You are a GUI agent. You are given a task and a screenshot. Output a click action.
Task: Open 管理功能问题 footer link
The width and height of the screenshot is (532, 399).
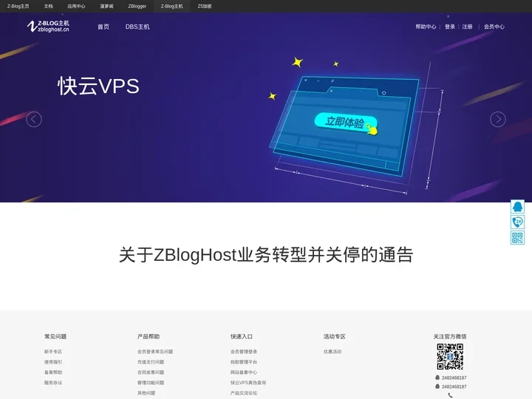151,383
